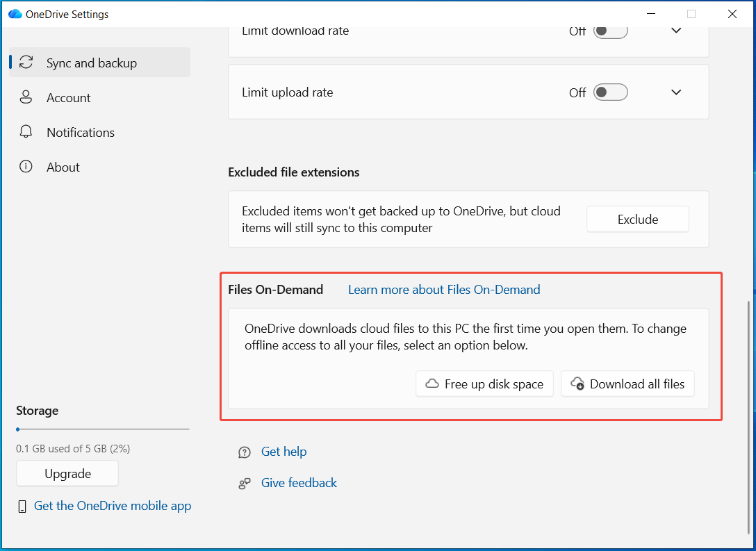Turn on the Limit upload rate switch
The height and width of the screenshot is (551, 756).
610,92
